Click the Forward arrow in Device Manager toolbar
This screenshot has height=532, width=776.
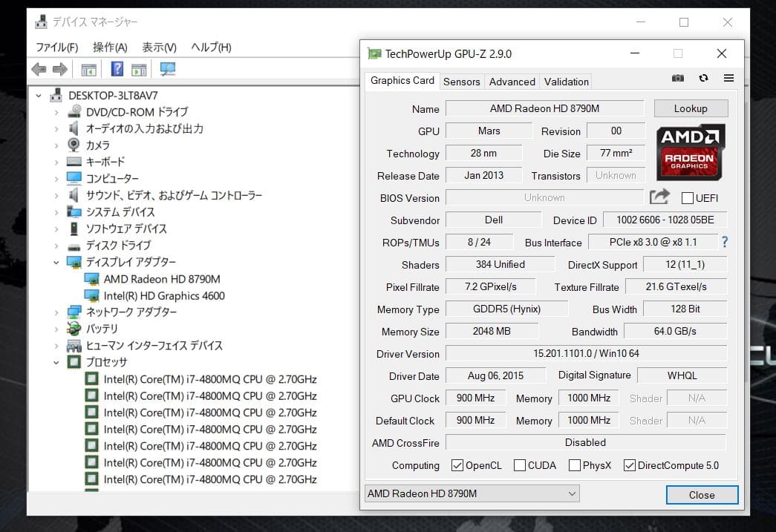(60, 69)
